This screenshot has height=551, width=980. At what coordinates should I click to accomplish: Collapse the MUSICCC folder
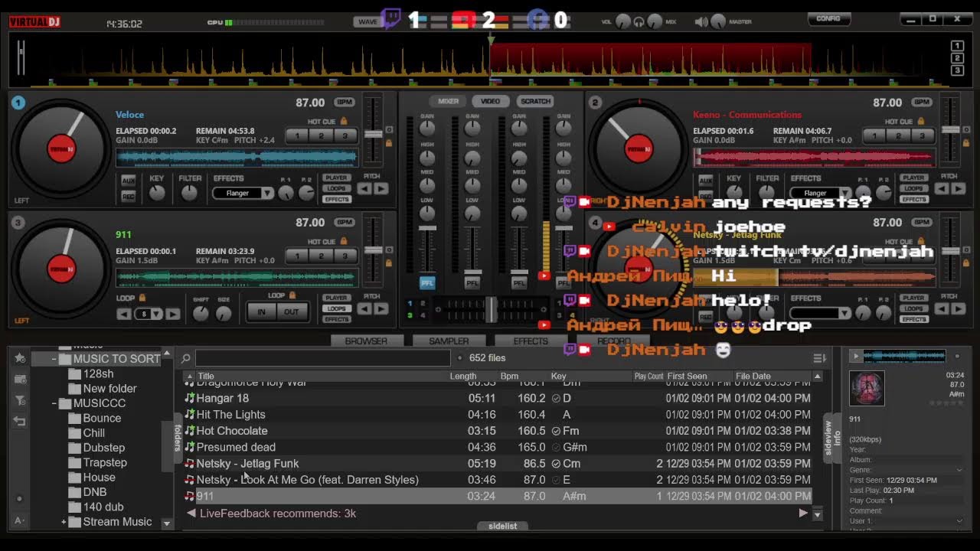point(54,403)
